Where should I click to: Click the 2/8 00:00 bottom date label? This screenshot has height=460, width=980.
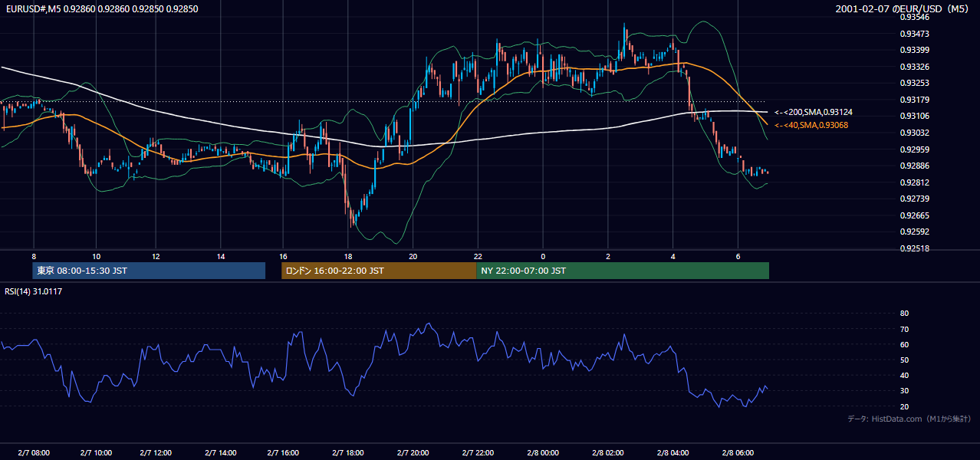click(543, 453)
